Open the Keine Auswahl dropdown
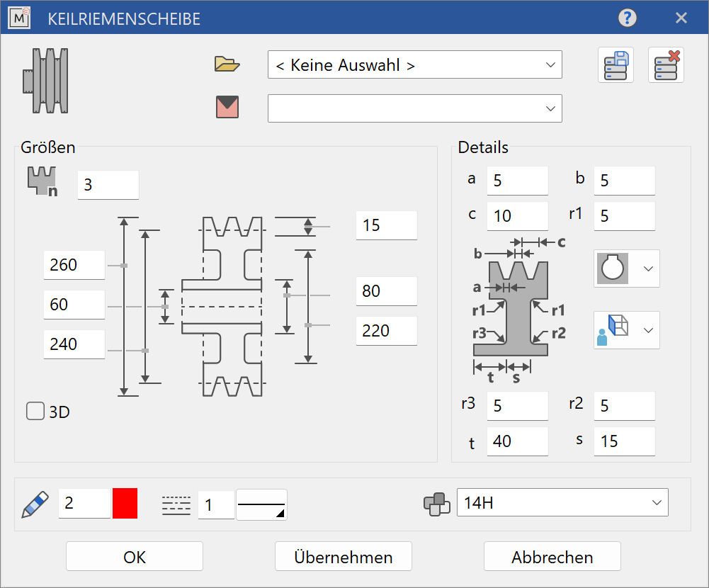 [414, 64]
